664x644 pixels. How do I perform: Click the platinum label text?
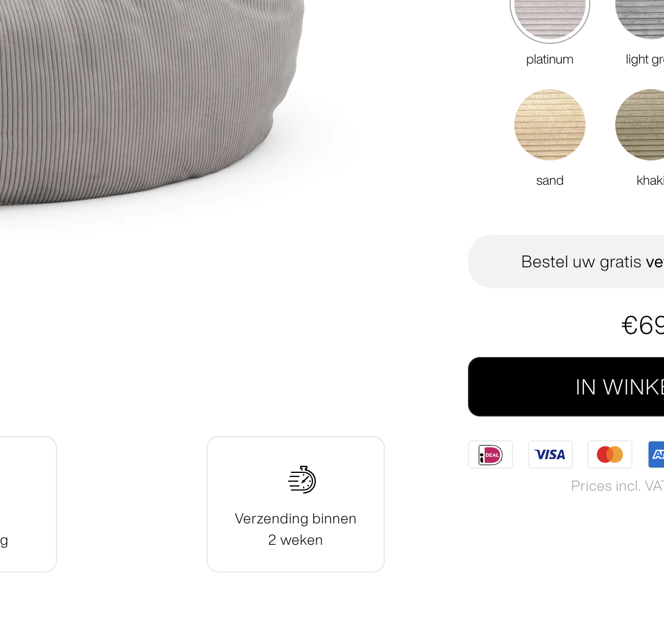click(549, 59)
